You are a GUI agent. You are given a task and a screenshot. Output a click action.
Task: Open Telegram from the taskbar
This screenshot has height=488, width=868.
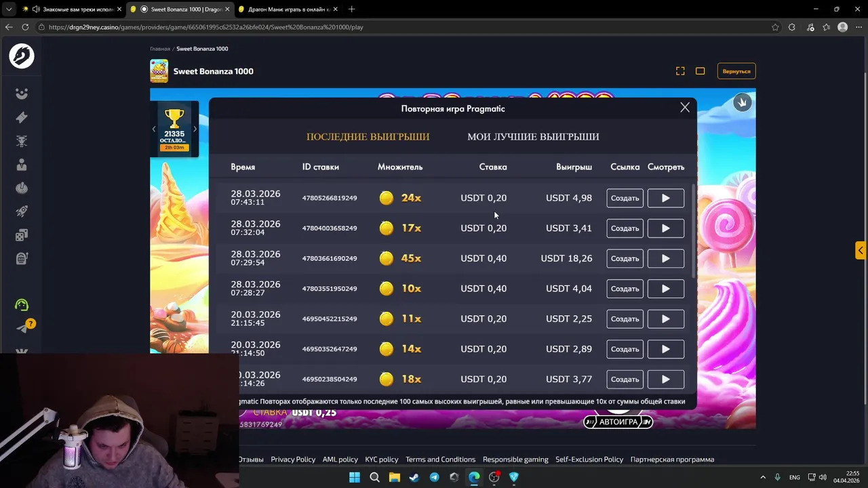coord(434,477)
